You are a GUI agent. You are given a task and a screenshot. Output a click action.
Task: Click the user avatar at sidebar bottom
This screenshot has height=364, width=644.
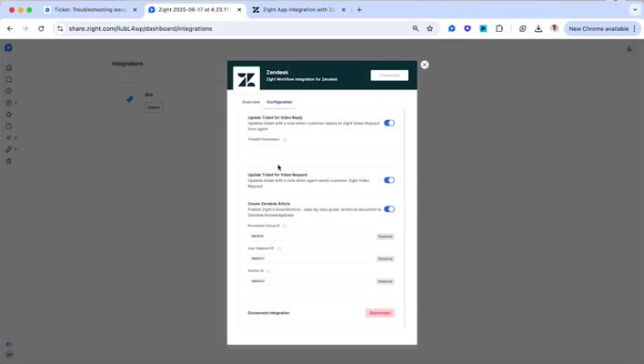point(9,355)
